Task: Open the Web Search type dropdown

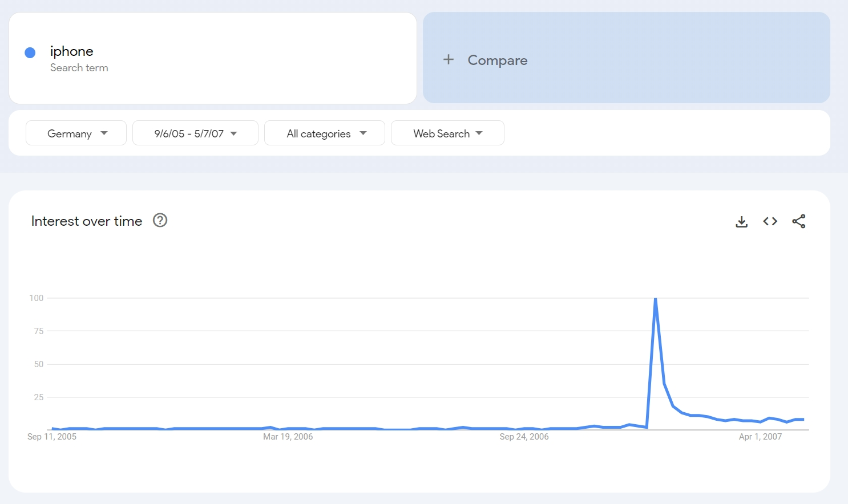Action: pyautogui.click(x=447, y=133)
